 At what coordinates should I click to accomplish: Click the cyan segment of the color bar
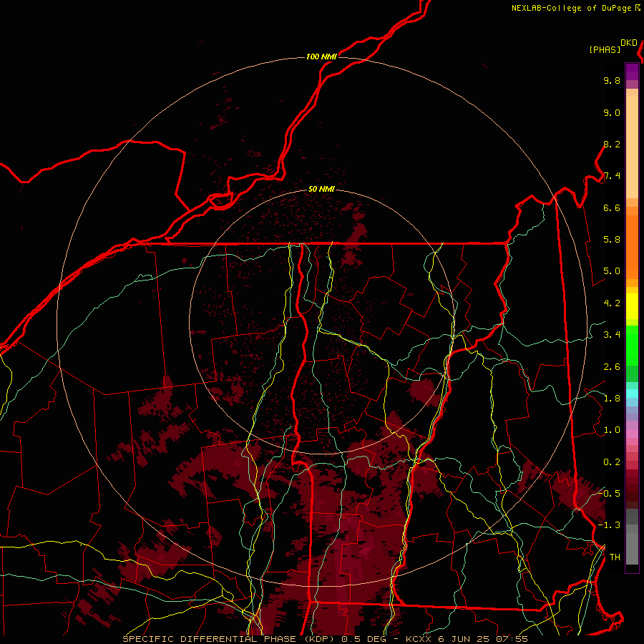[632, 393]
